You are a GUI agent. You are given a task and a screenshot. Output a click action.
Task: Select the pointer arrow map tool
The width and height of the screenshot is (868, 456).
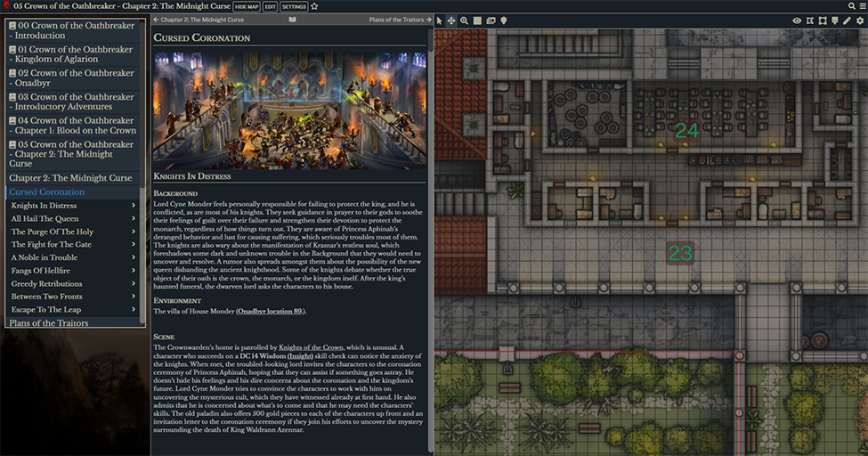click(x=440, y=20)
